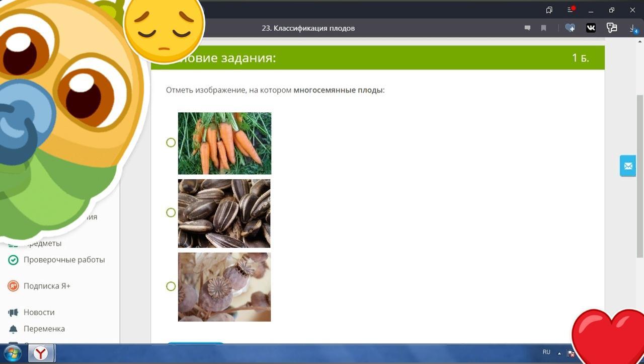Open browser menu with red notification dot

(571, 10)
